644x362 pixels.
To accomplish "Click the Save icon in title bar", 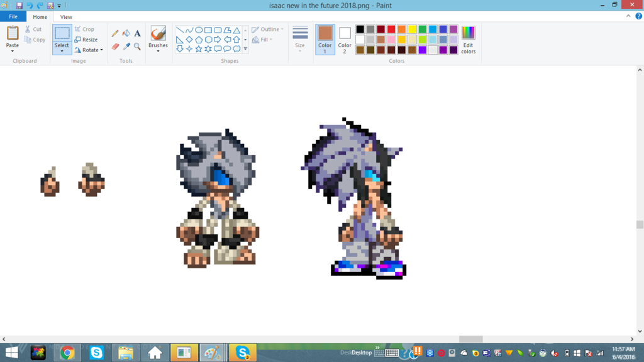I will point(19,5).
